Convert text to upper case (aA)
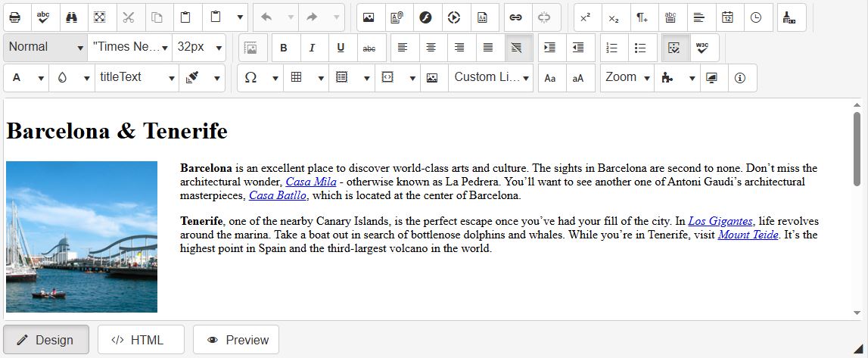The height and width of the screenshot is (358, 868). click(x=578, y=78)
